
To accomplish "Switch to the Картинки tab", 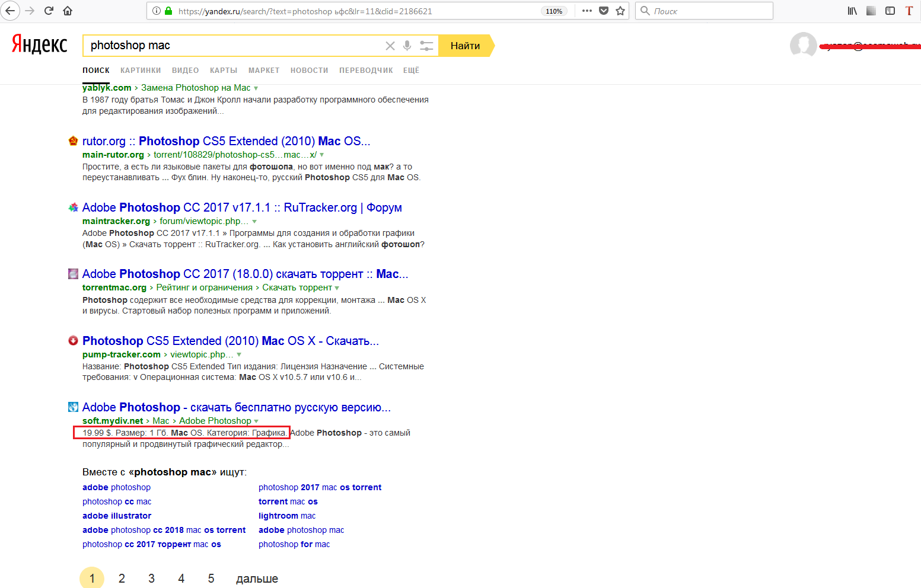I will [x=141, y=70].
